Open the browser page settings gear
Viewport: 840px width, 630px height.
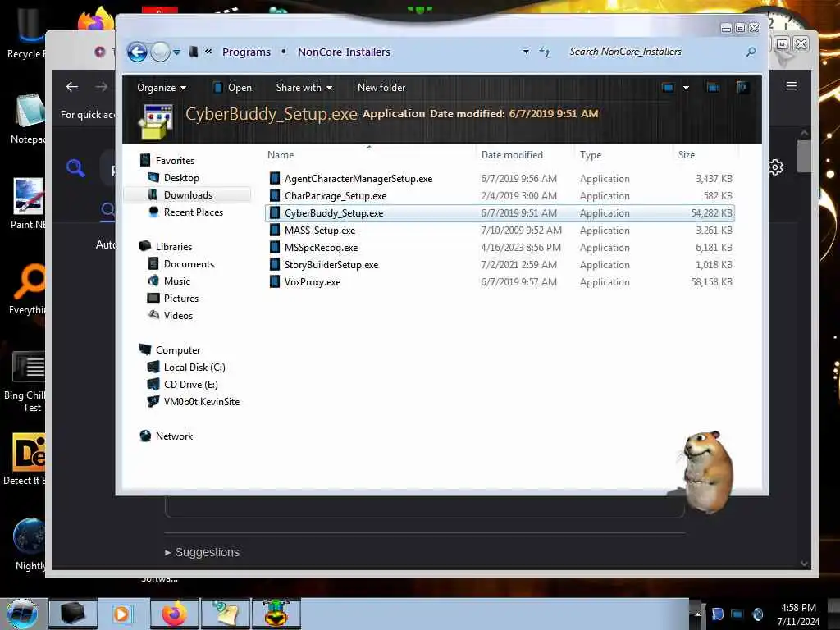(776, 167)
